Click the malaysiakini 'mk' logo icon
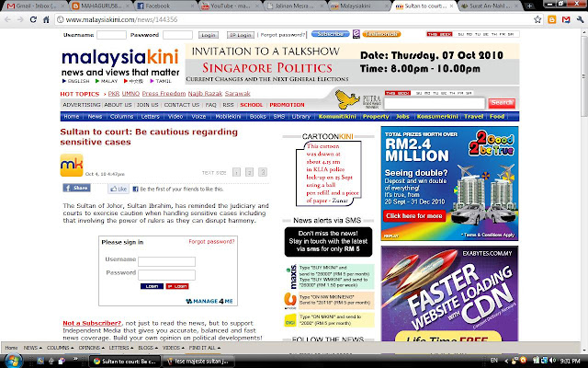The image size is (588, 368). (x=72, y=166)
